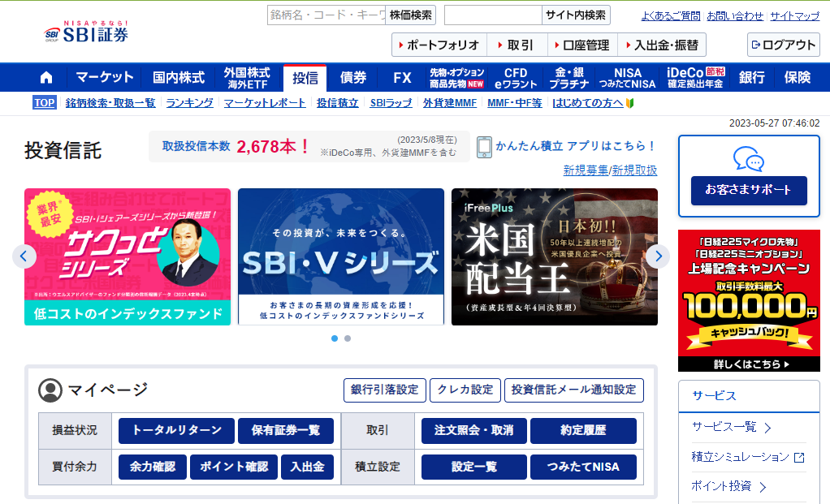Switch to the FX tab

pyautogui.click(x=402, y=78)
